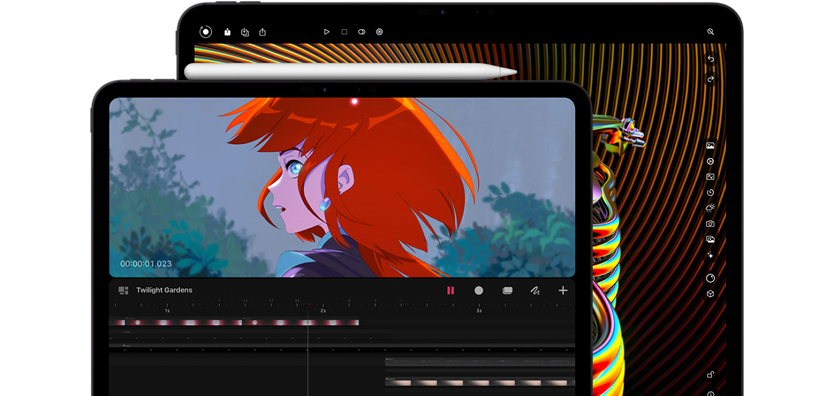Tap the Twilight Gardens project title
Screen dimensions: 834x396
click(164, 290)
